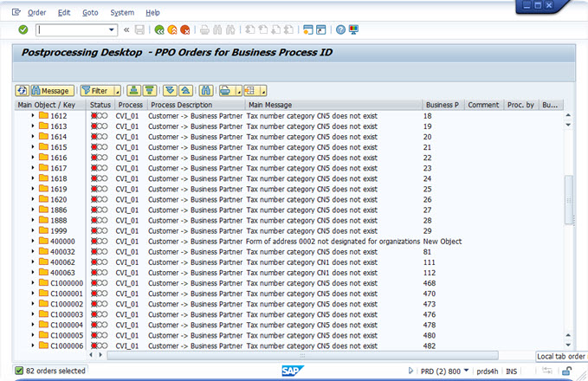Click the Next Page icon

pos(275,30)
